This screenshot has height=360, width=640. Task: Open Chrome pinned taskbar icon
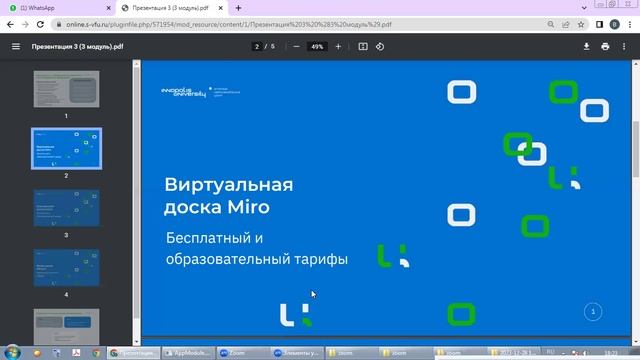click(96, 353)
